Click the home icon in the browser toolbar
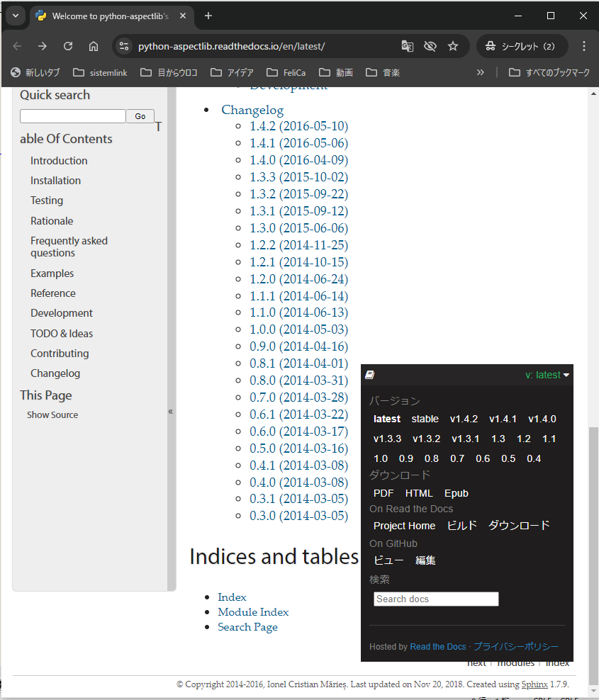599x700 pixels. point(93,45)
